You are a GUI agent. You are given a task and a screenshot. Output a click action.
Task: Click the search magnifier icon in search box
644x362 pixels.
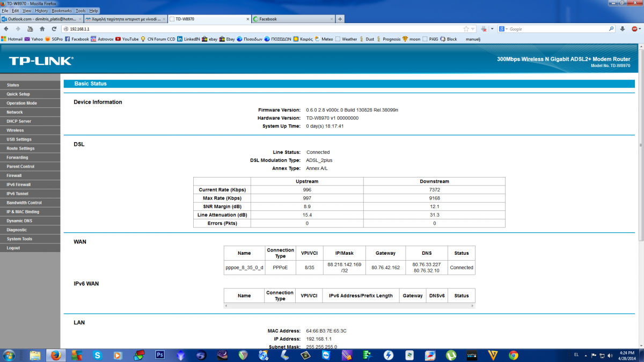tap(611, 29)
